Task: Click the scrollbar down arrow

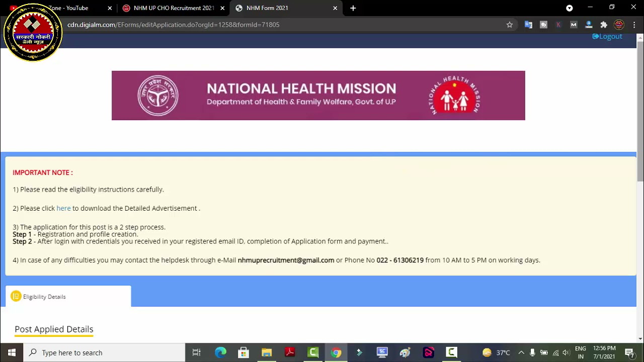Action: point(640,339)
